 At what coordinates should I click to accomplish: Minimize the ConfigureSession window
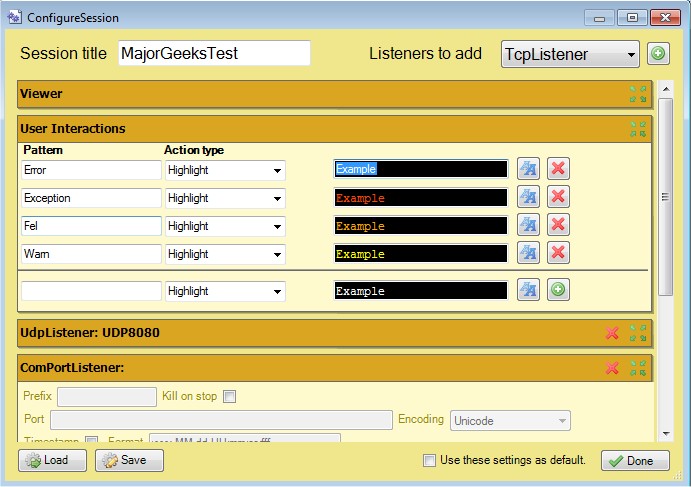[599, 18]
